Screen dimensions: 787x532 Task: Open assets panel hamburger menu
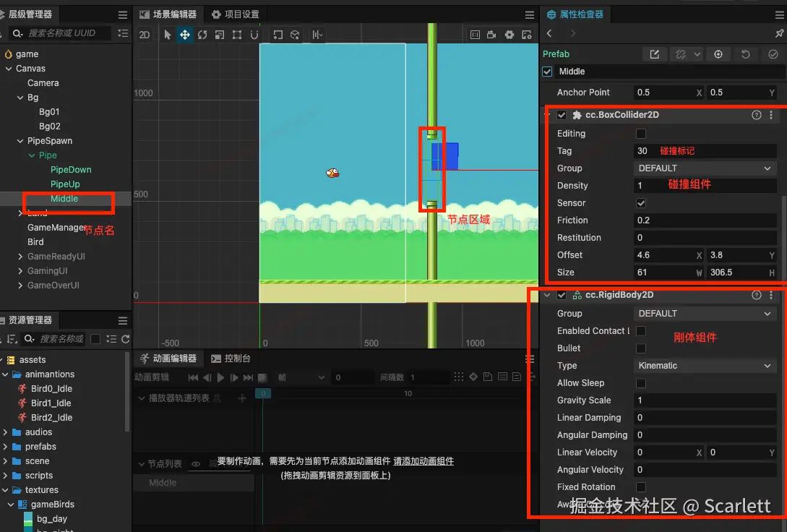[122, 321]
